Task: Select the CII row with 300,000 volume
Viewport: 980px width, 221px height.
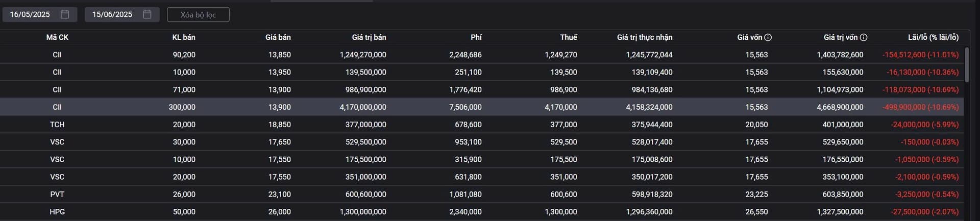Action: pyautogui.click(x=57, y=107)
